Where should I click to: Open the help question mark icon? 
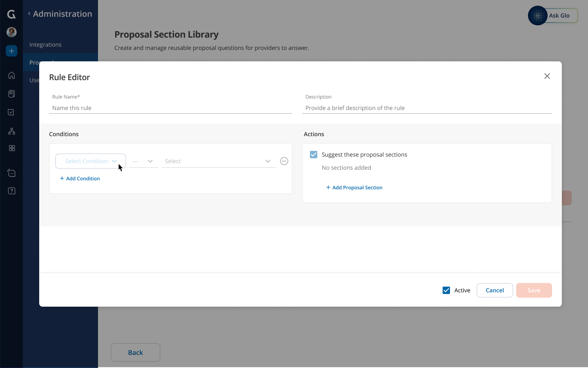tap(11, 191)
